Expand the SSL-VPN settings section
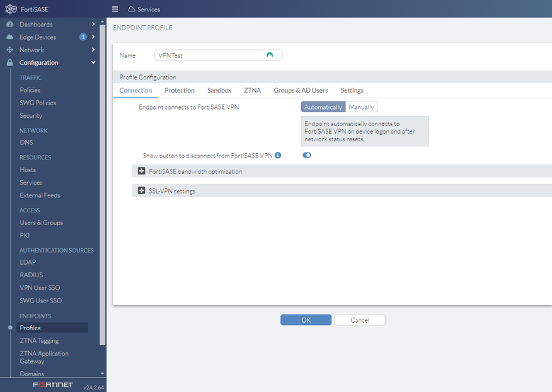Image resolution: width=552 pixels, height=392 pixels. point(141,190)
